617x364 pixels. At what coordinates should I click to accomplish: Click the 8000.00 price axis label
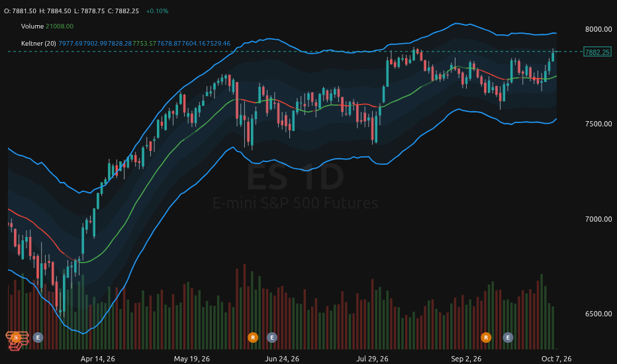[598, 29]
